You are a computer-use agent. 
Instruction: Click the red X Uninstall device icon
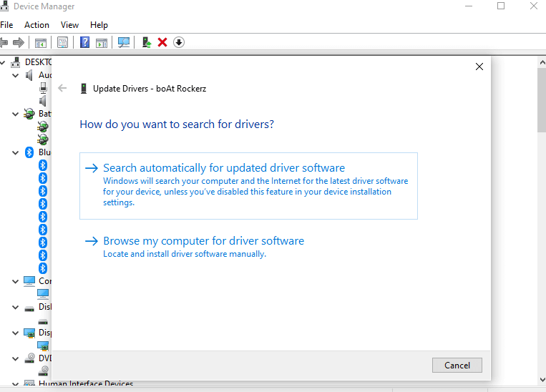tap(162, 42)
